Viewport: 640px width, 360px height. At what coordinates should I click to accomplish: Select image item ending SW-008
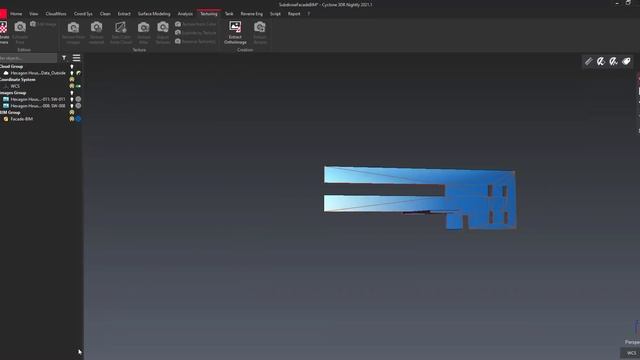(38, 106)
